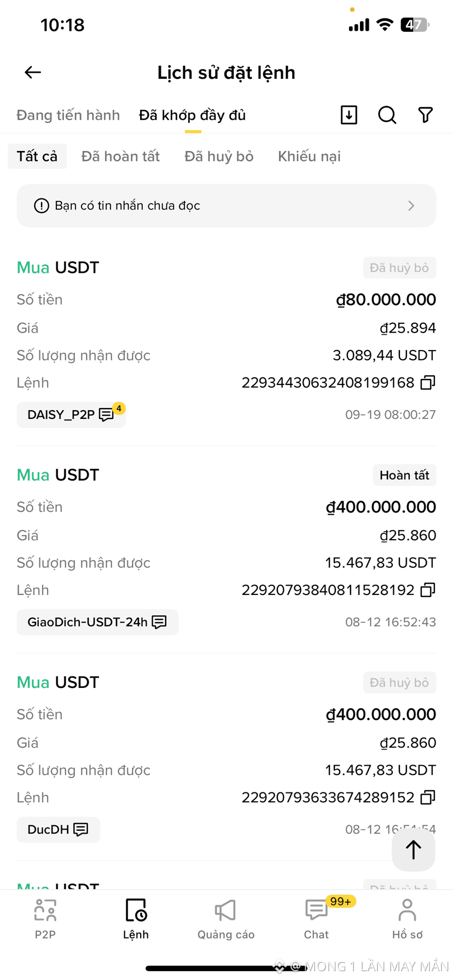The width and height of the screenshot is (453, 980).
Task: Tap the back arrow icon
Action: point(33,72)
